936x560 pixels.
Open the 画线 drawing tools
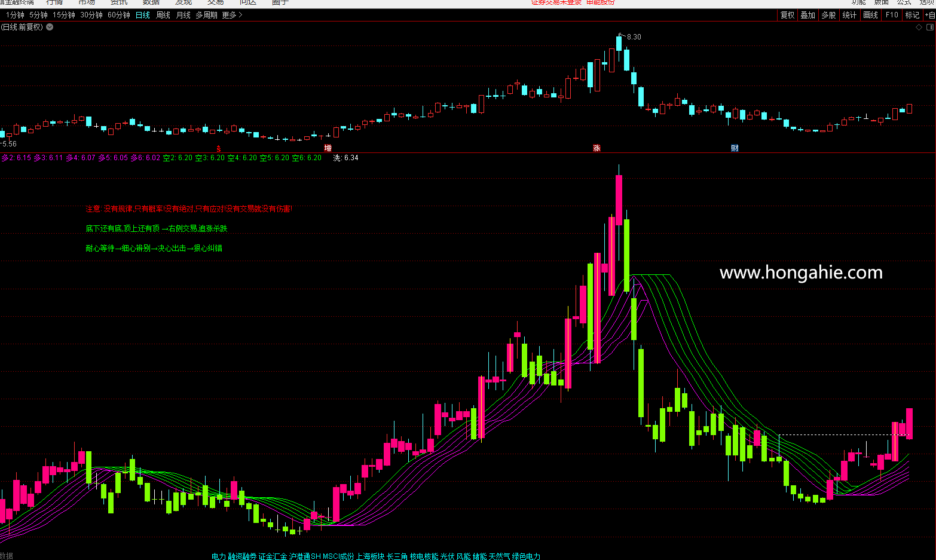[x=870, y=15]
